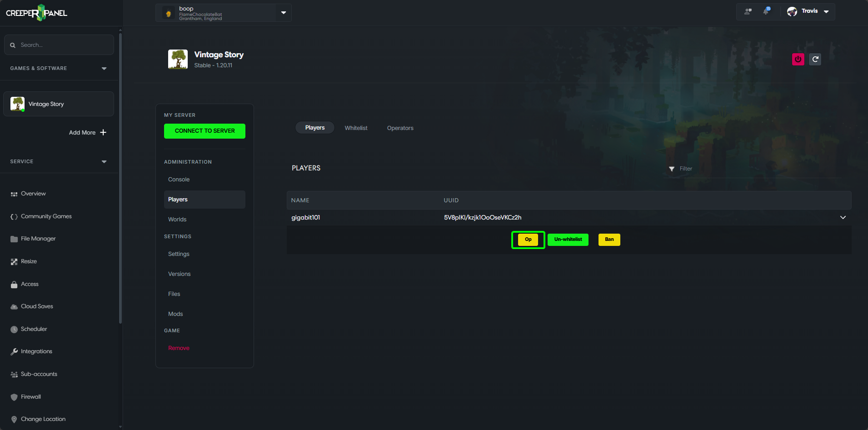
Task: Click the Scheduler clock icon
Action: (14, 330)
